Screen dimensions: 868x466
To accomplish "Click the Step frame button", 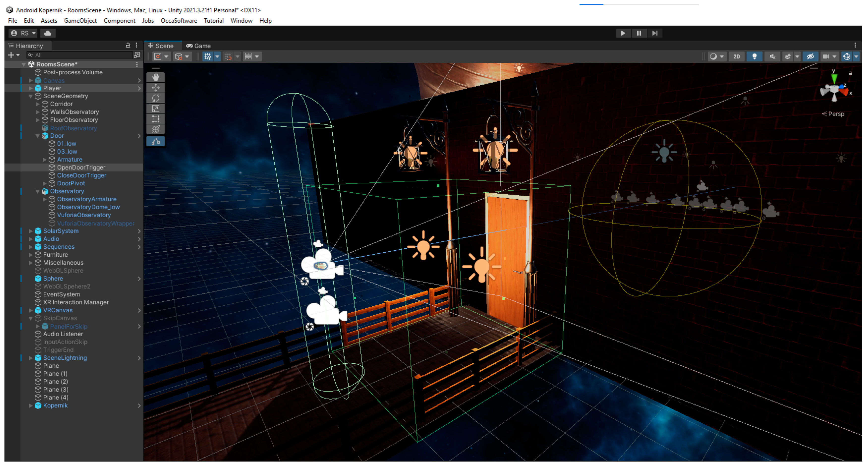I will pos(654,33).
